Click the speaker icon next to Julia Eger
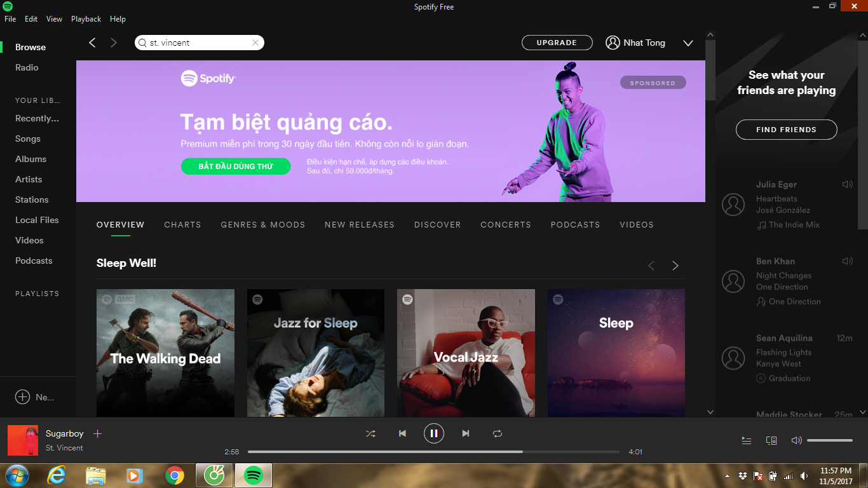Viewport: 868px width, 488px height. [847, 184]
